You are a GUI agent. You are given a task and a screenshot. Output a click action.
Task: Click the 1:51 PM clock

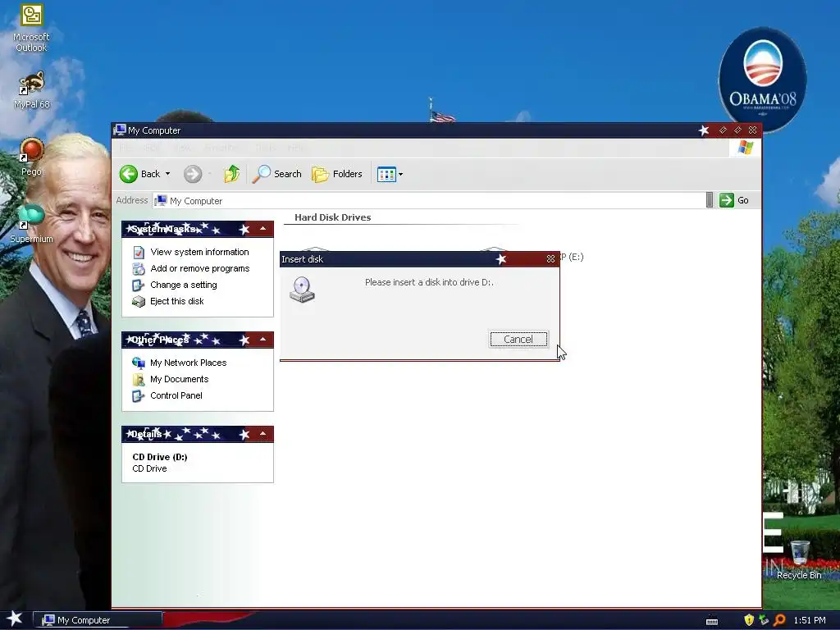(810, 620)
